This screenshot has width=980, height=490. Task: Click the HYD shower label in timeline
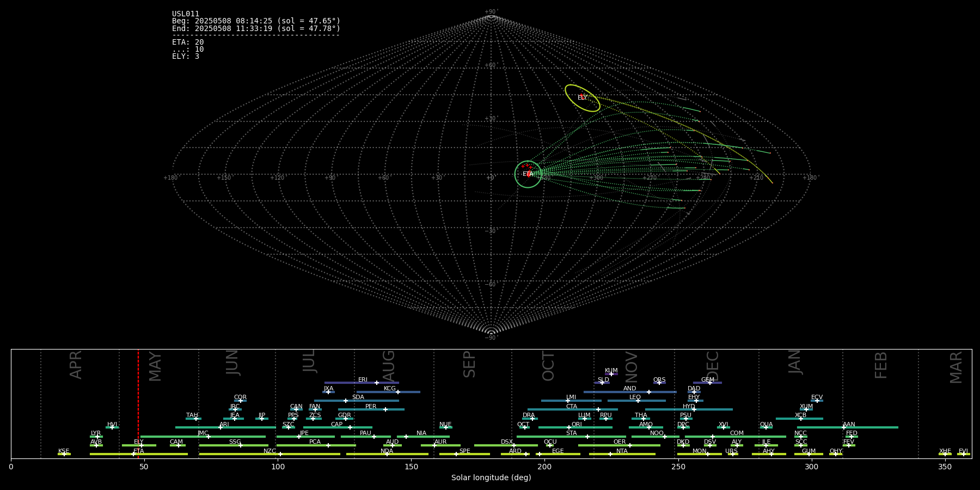(689, 406)
